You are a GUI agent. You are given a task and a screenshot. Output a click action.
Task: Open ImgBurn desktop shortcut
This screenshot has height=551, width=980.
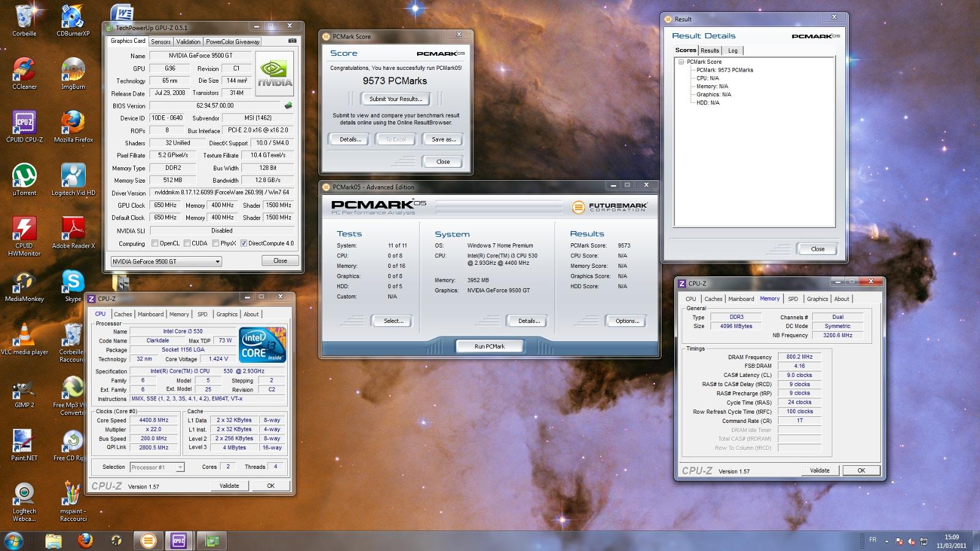(x=73, y=74)
